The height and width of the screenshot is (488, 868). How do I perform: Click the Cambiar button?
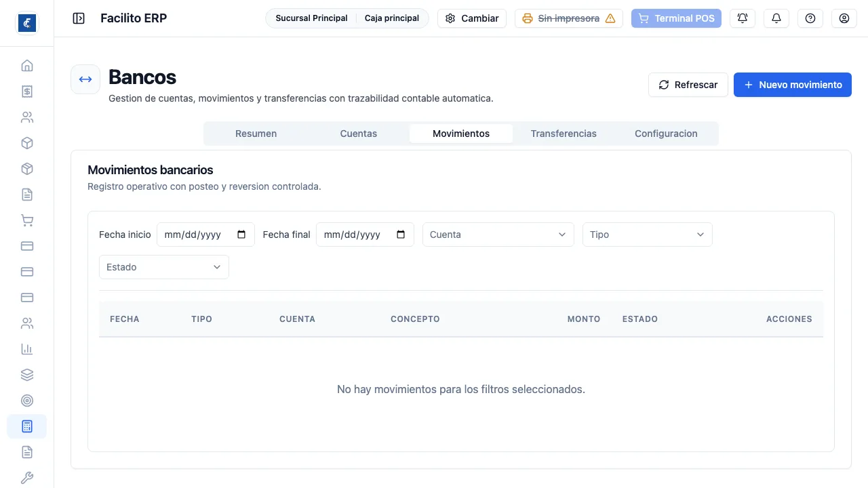[x=472, y=18]
